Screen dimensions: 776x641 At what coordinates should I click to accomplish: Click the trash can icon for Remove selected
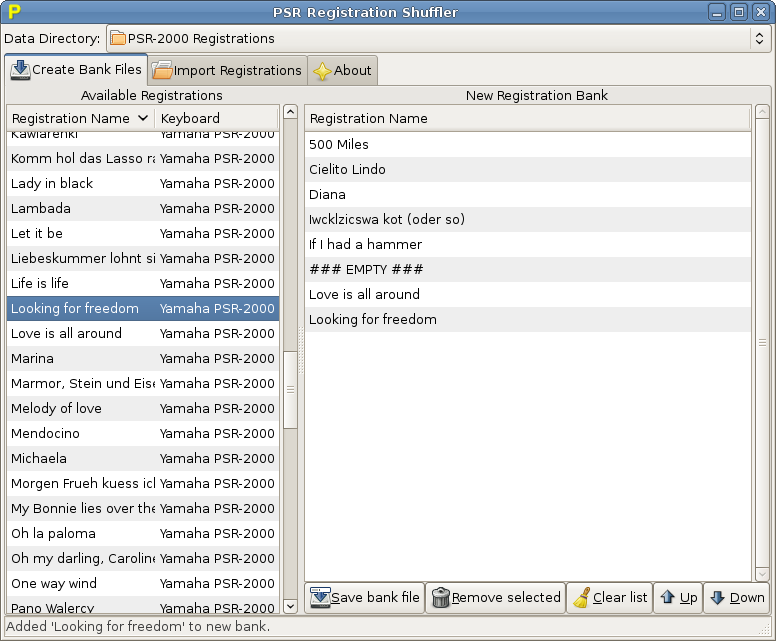tap(440, 598)
